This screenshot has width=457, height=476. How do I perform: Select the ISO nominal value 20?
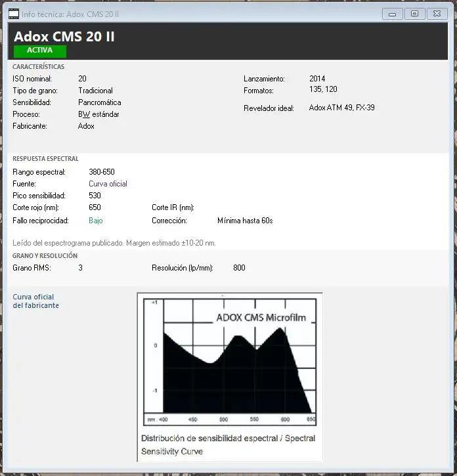pos(82,79)
